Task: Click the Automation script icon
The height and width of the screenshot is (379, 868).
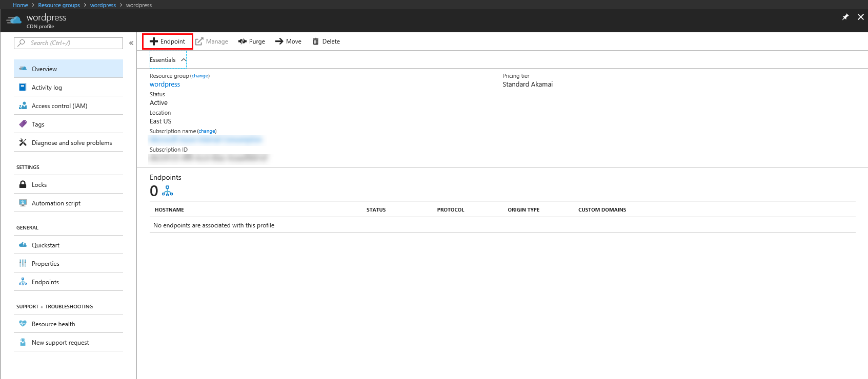Action: [23, 203]
